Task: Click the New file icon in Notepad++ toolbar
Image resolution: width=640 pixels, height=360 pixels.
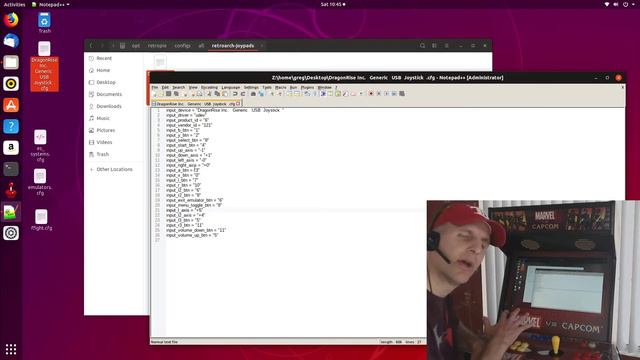Action: 154,93
